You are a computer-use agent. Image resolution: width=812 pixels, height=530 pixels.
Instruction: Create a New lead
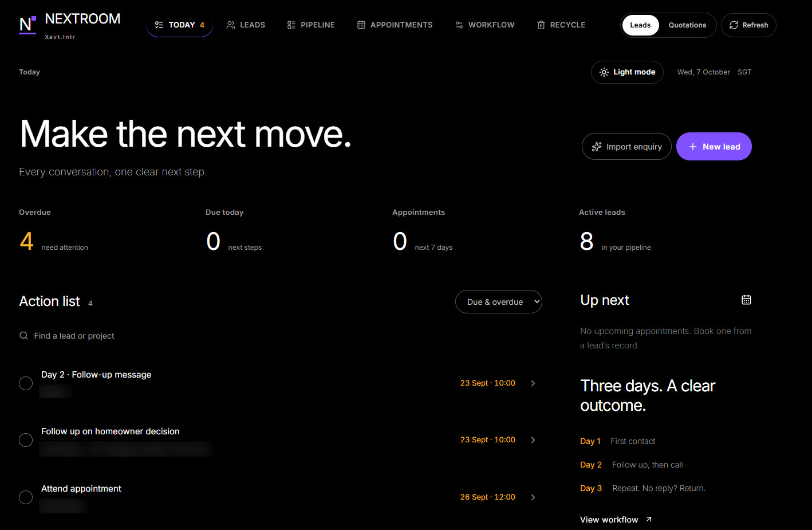(x=714, y=147)
